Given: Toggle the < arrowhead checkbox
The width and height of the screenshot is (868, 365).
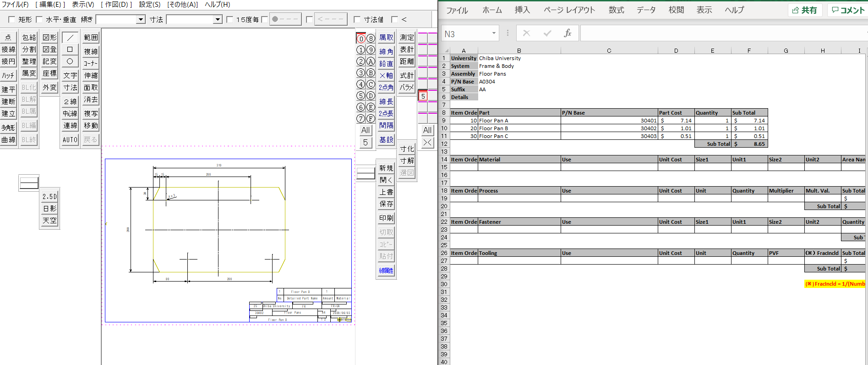Looking at the screenshot, I should [x=394, y=19].
